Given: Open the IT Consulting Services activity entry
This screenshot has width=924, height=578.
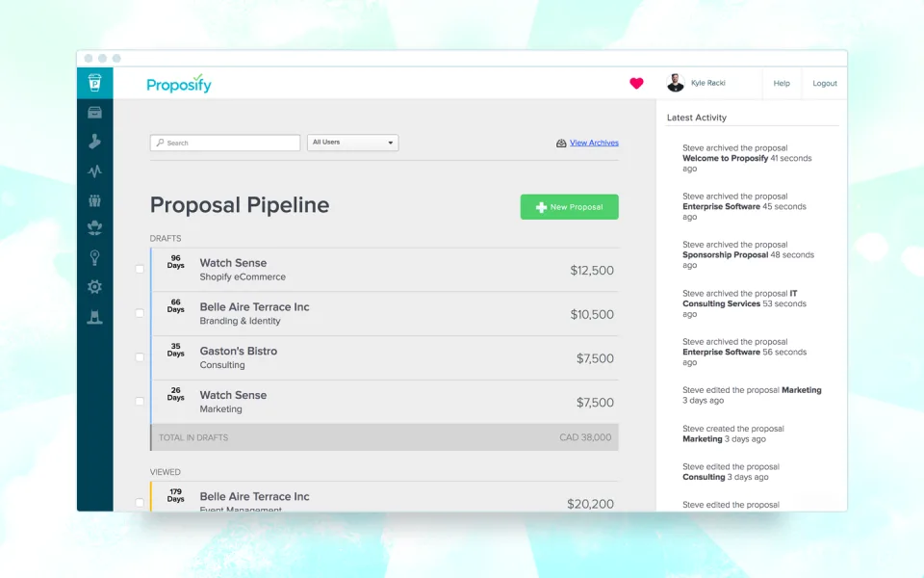Looking at the screenshot, I should tap(744, 303).
